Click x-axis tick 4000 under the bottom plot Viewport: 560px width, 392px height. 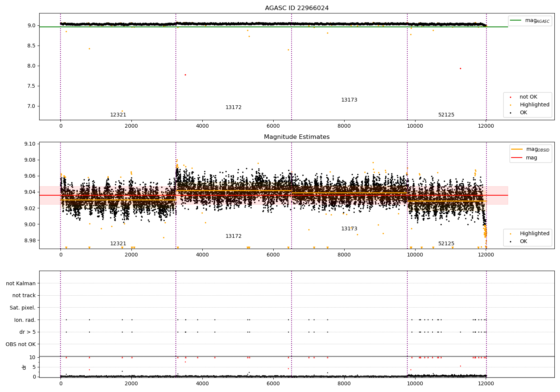[202, 383]
